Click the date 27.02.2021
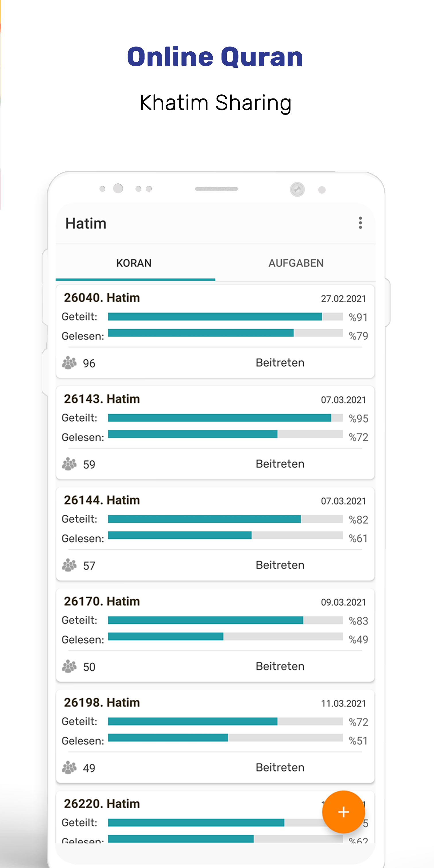The image size is (434, 868). (343, 299)
